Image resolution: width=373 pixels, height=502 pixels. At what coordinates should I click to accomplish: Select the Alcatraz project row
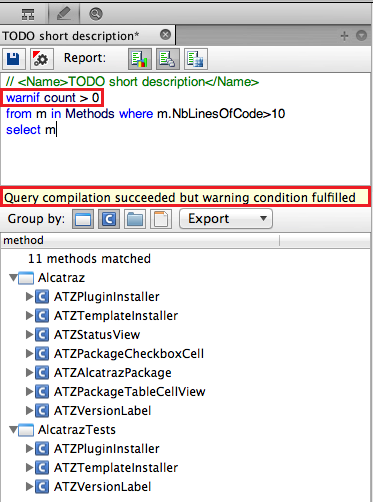point(61,278)
